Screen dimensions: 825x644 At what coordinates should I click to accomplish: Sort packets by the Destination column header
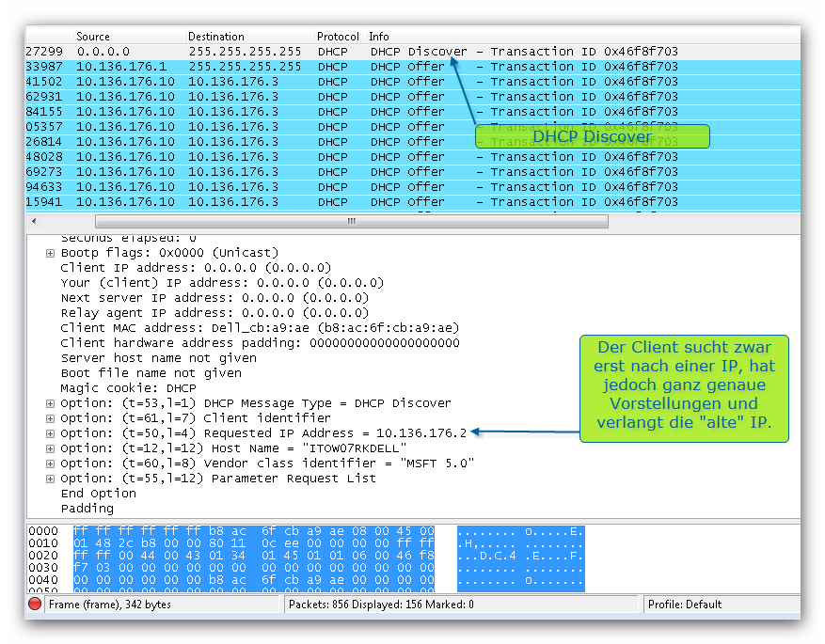pos(250,37)
